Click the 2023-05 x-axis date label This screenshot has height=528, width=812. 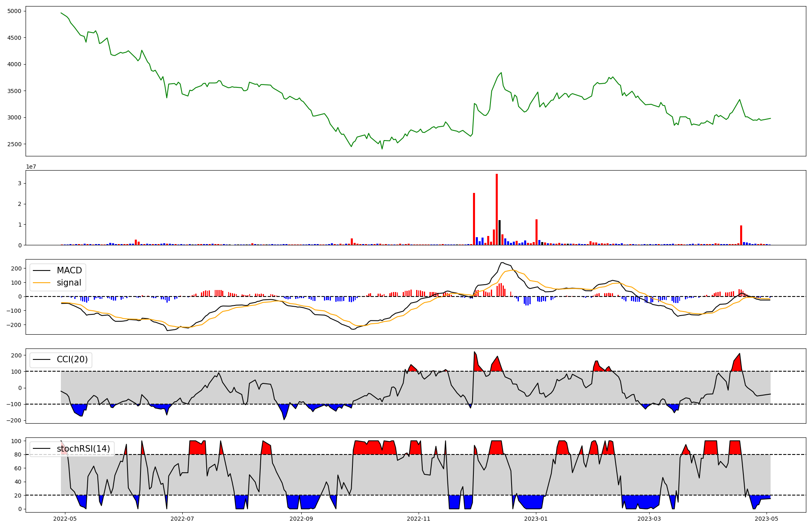(x=767, y=519)
